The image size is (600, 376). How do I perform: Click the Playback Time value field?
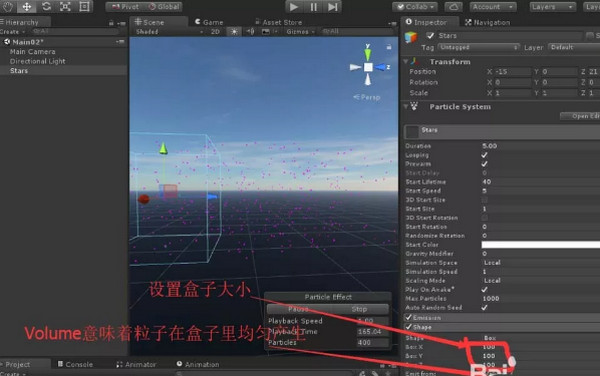click(372, 331)
